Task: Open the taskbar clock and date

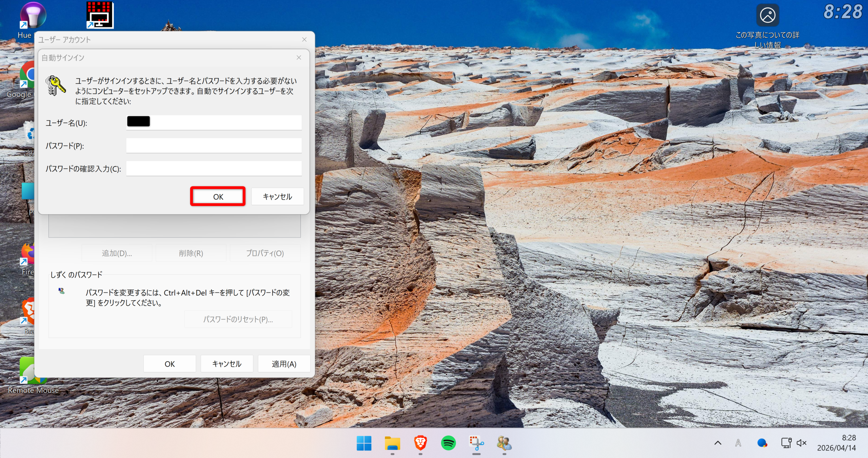Action: 836,443
